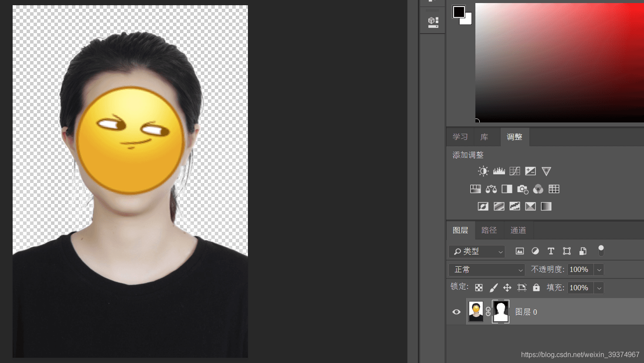Click the 锁定 label
The height and width of the screenshot is (363, 644).
coord(460,287)
